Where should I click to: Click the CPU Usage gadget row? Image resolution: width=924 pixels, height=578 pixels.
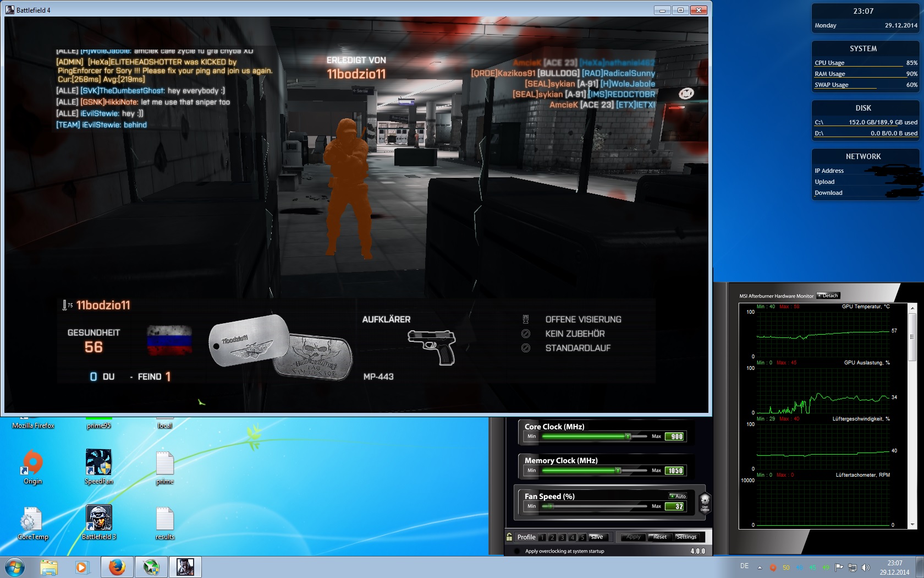click(x=866, y=63)
